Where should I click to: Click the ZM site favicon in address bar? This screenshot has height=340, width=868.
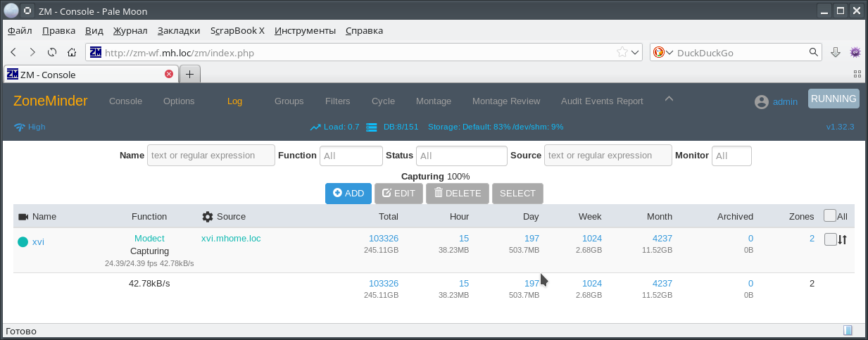(96, 52)
